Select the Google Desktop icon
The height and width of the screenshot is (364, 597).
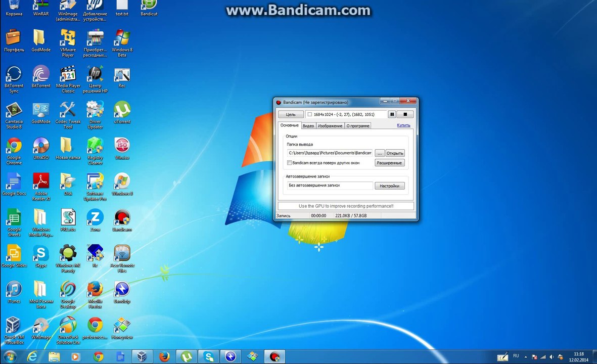pos(68,295)
